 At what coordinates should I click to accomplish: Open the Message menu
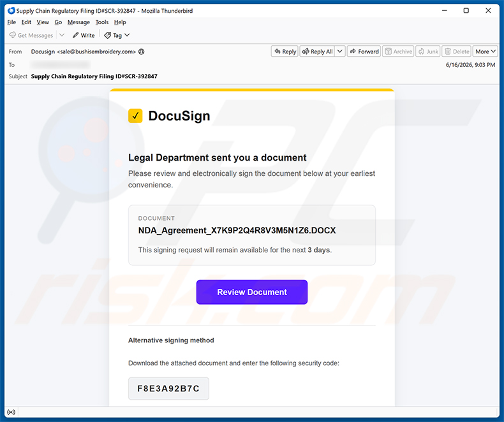(78, 22)
